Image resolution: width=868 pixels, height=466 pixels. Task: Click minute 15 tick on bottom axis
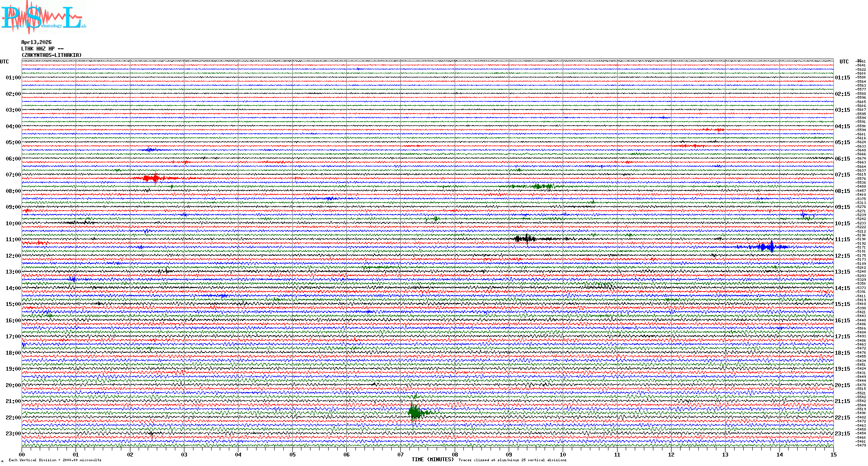point(833,454)
